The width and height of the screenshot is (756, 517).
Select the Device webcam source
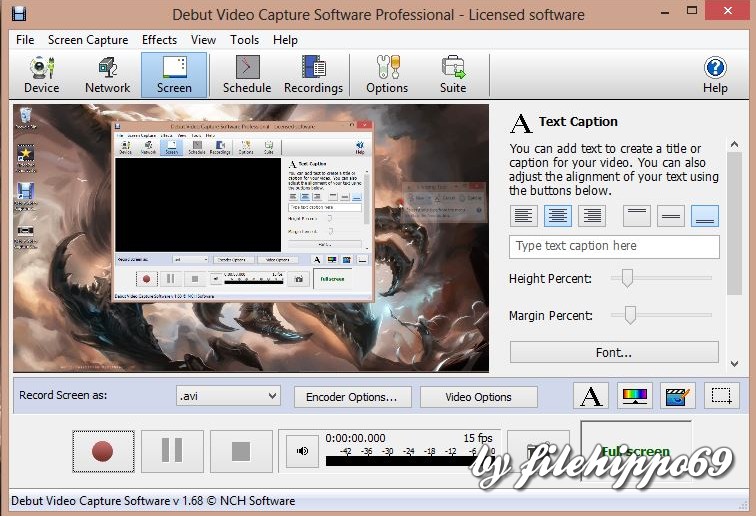(x=41, y=75)
